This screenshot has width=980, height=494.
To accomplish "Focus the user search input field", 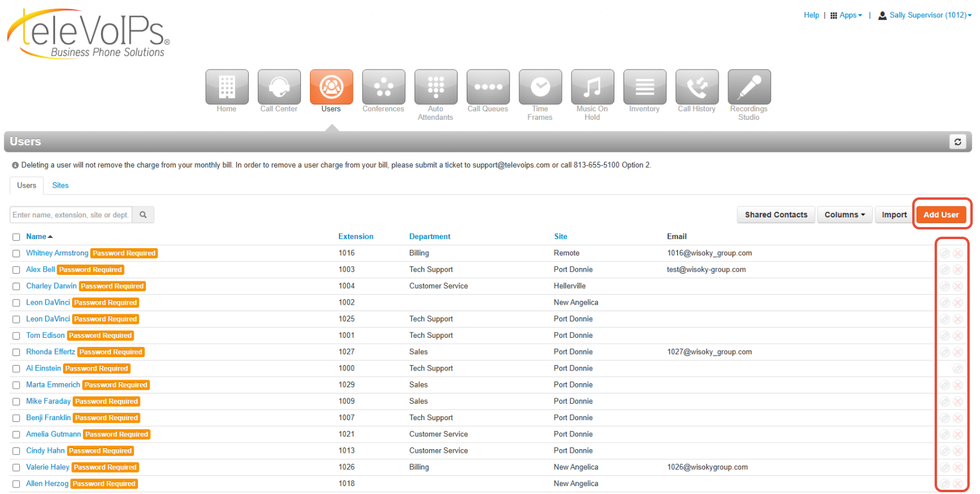I will coord(71,215).
